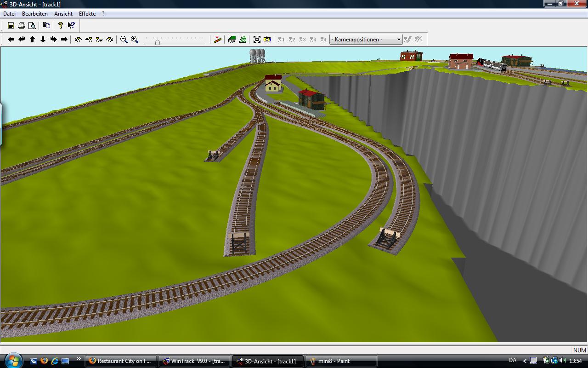The height and width of the screenshot is (368, 588).
Task: Switch to Restaurant City taskbar window
Action: point(121,361)
